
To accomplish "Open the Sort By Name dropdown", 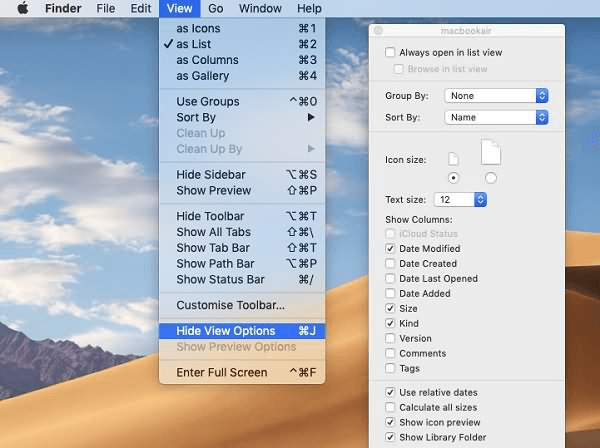I will click(x=496, y=117).
